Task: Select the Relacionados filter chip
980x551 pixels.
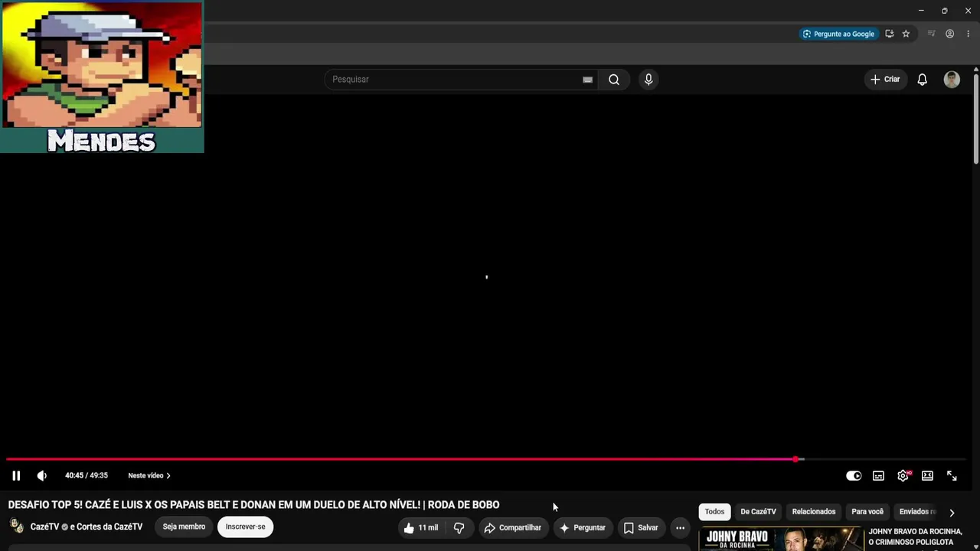Action: 814,512
